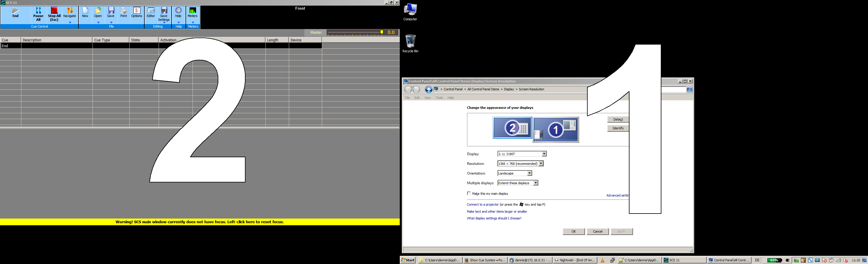This screenshot has width=868, height=264.
Task: Click the Connect to a projector link
Action: 483,204
